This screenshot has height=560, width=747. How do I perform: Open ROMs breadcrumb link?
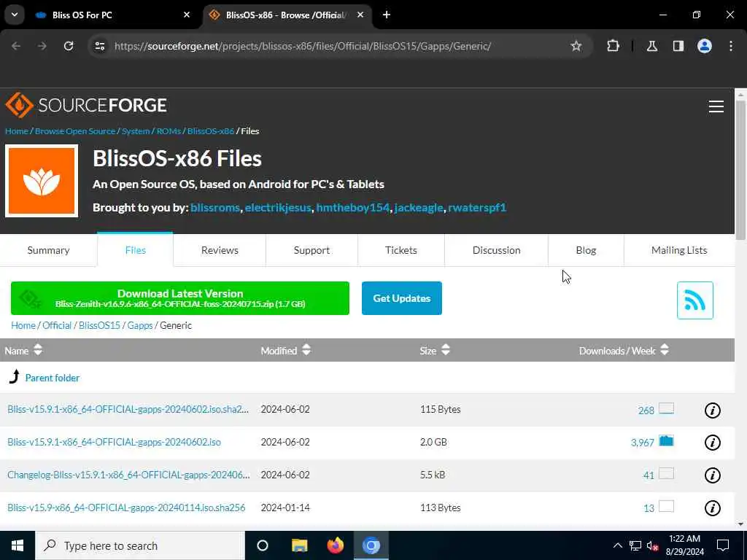(x=169, y=131)
